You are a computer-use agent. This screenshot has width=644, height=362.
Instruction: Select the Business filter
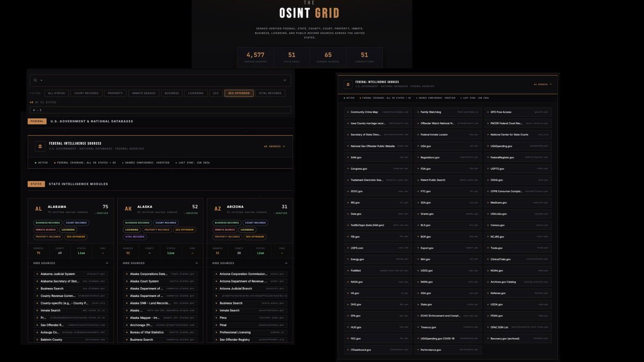[172, 93]
